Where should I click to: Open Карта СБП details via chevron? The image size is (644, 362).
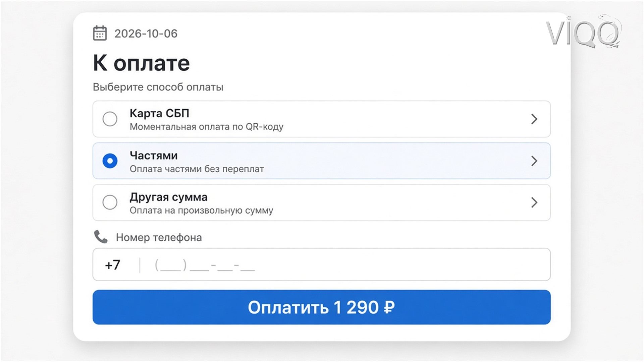[x=534, y=119]
